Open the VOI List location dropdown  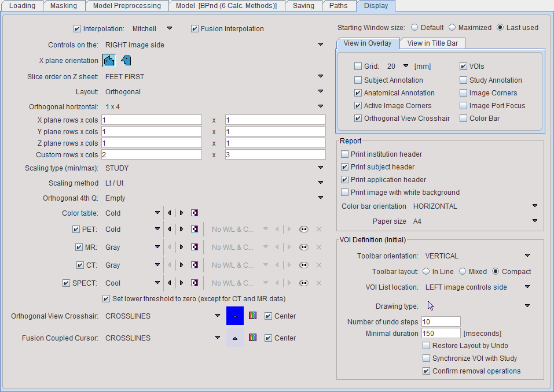(x=527, y=287)
